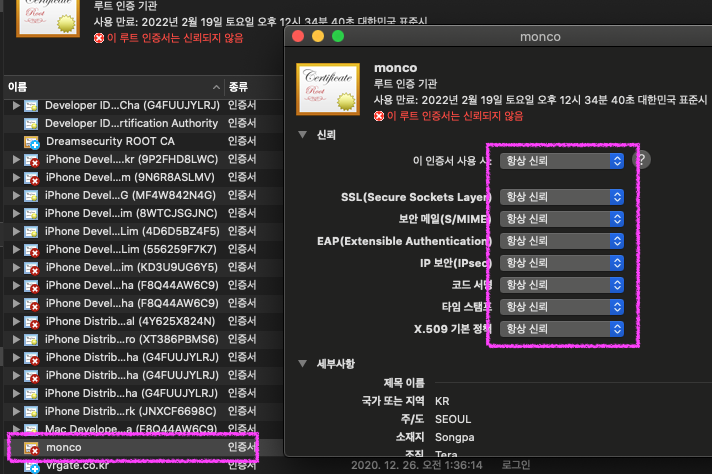Click certificate icon of iPhone Devel...Lim (4D6D5BZ4F5)
712x474 pixels.
click(x=31, y=232)
